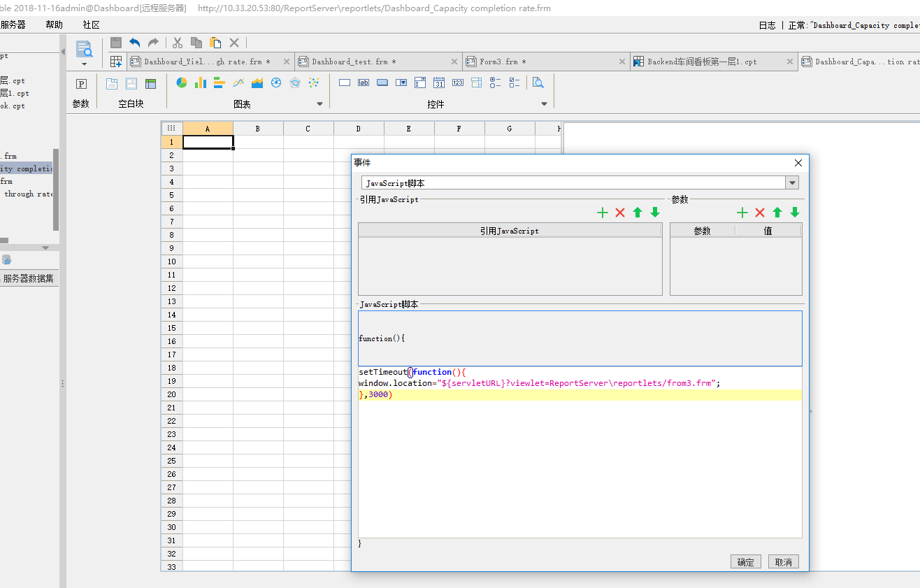The width and height of the screenshot is (920, 588).
Task: Insert a line chart
Action: coord(238,83)
